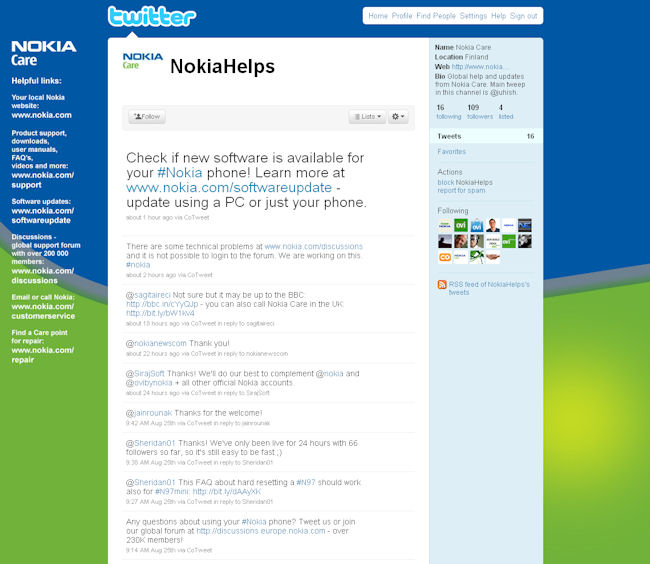Open www.nokia.com/discussions link in tweet
The height and width of the screenshot is (564, 650).
pyautogui.click(x=313, y=247)
